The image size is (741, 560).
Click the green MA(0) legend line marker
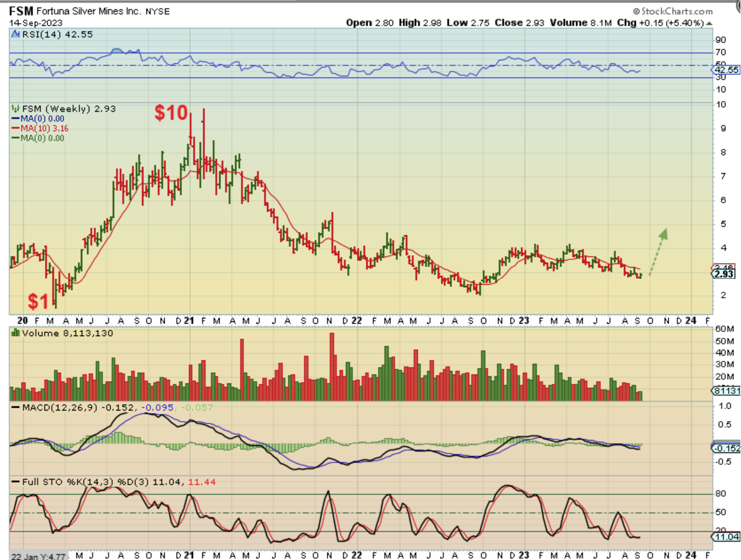point(14,138)
